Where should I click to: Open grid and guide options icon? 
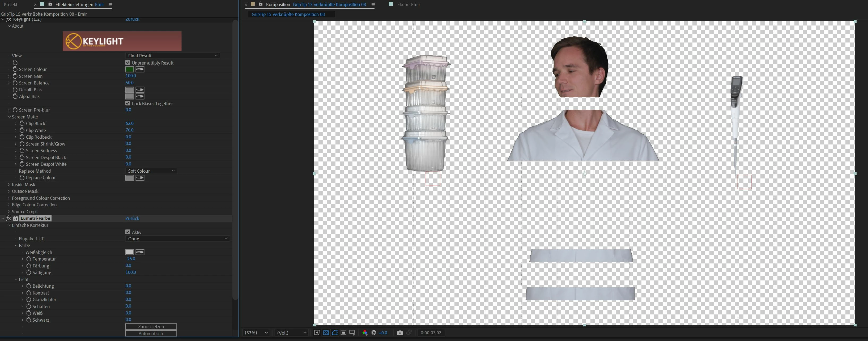tap(352, 333)
